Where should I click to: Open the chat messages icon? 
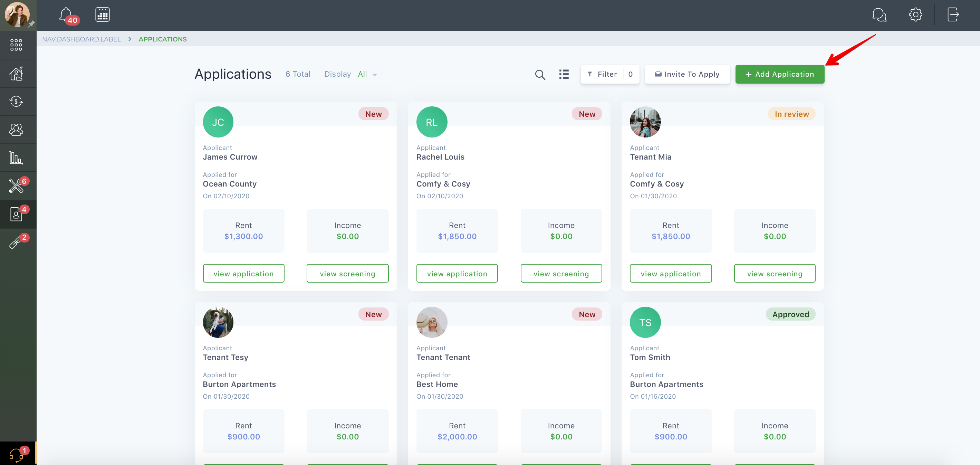click(x=879, y=15)
